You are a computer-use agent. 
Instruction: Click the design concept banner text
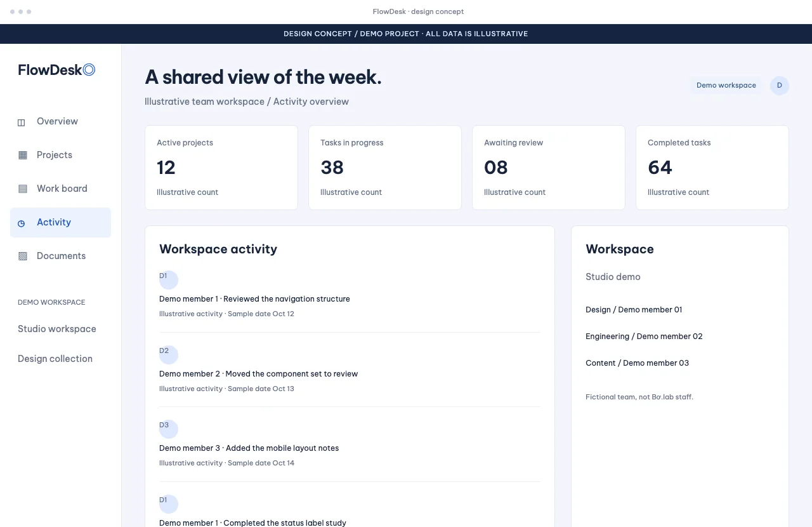[406, 34]
